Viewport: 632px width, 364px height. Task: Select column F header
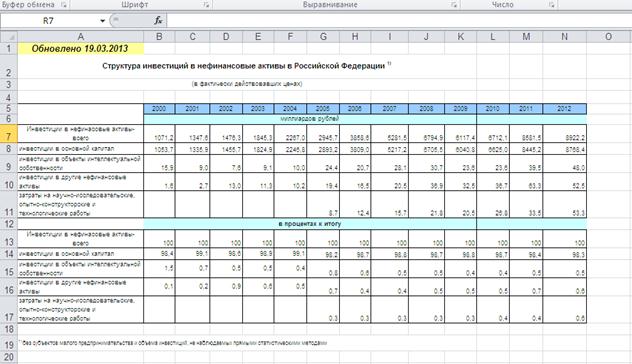[290, 37]
